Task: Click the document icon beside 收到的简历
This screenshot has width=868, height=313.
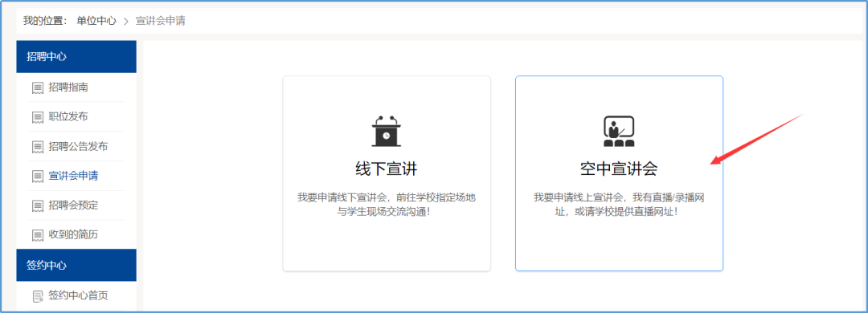Action: click(38, 235)
